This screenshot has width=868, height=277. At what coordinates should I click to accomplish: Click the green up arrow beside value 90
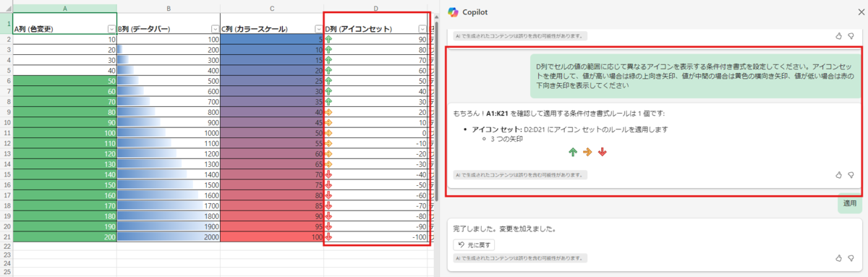328,39
